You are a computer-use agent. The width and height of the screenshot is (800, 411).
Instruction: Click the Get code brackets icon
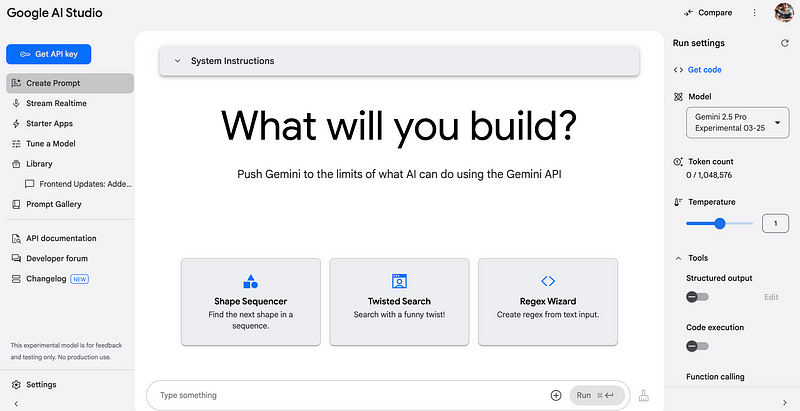[678, 70]
